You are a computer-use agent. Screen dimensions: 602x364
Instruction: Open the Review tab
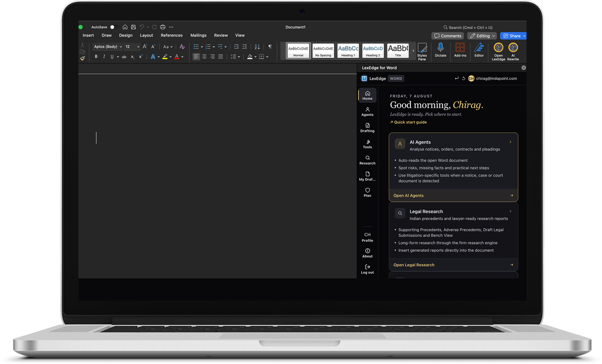tap(221, 36)
